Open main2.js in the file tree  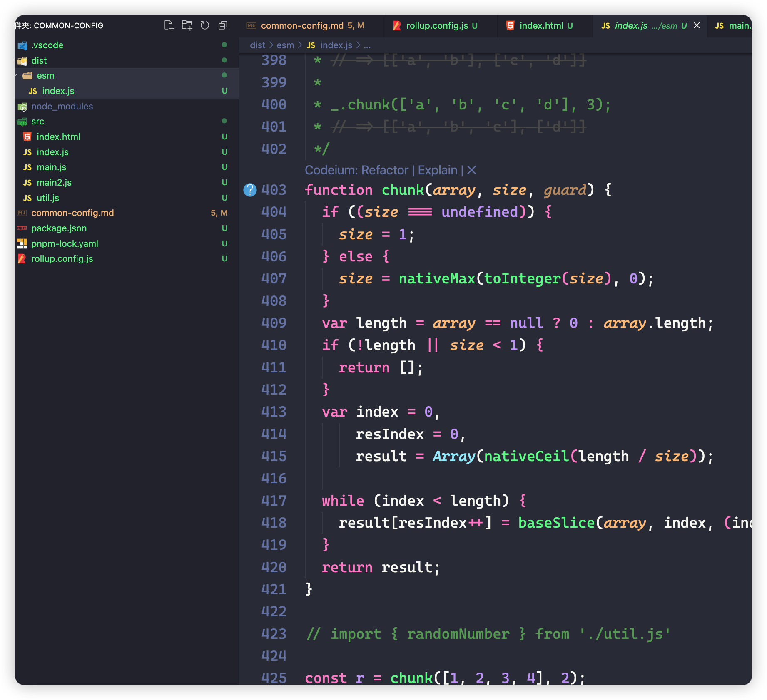pos(127,182)
